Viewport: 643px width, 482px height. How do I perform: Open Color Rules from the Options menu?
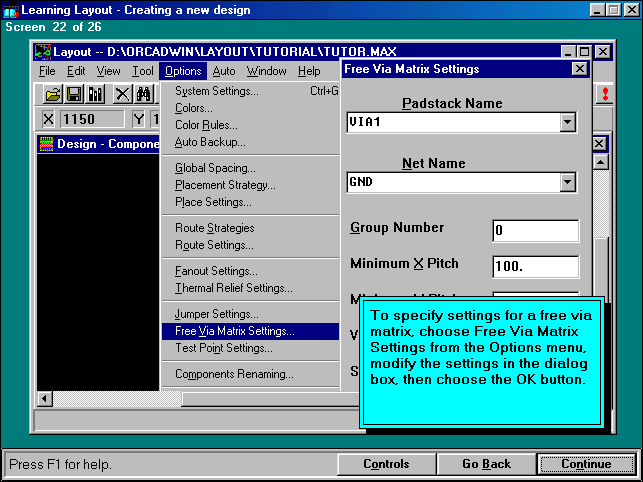[206, 125]
